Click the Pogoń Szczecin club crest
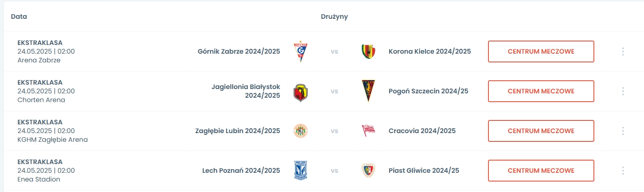The height and width of the screenshot is (192, 644). tap(368, 91)
